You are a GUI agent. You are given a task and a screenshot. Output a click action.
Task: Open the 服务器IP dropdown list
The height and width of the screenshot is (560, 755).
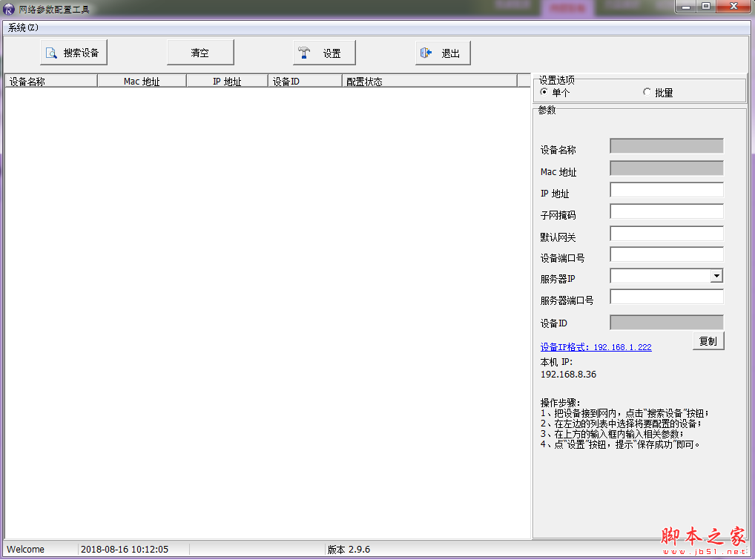click(x=716, y=275)
